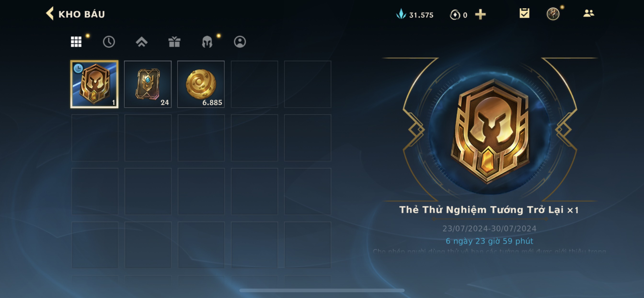The height and width of the screenshot is (298, 644).
Task: Open the player avatar profile icon
Action: (553, 14)
